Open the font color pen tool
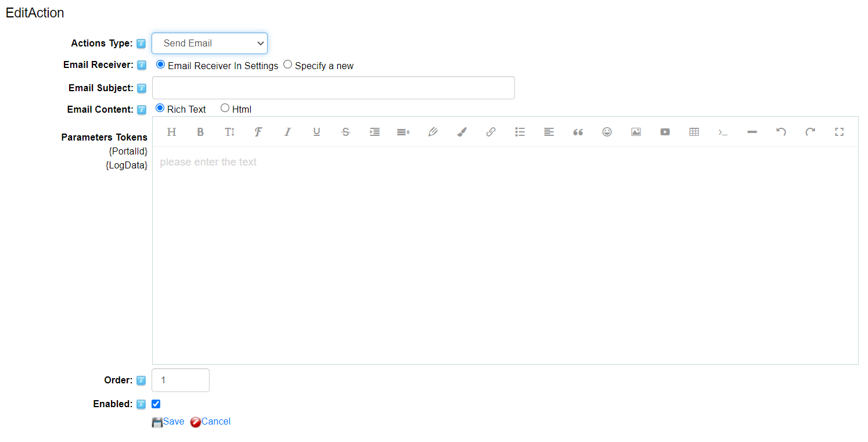This screenshot has height=442, width=868. (x=433, y=132)
